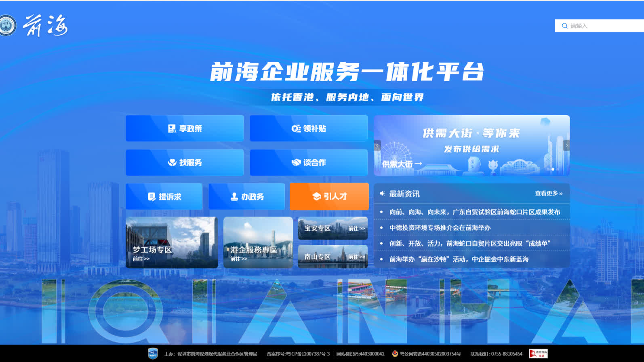Show previous banner with left arrow
The image size is (644, 362).
click(377, 145)
